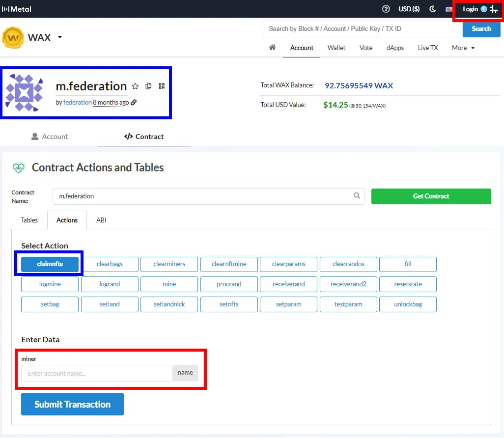Select the setparam action
Screen dimensions: 504x438
pos(289,304)
